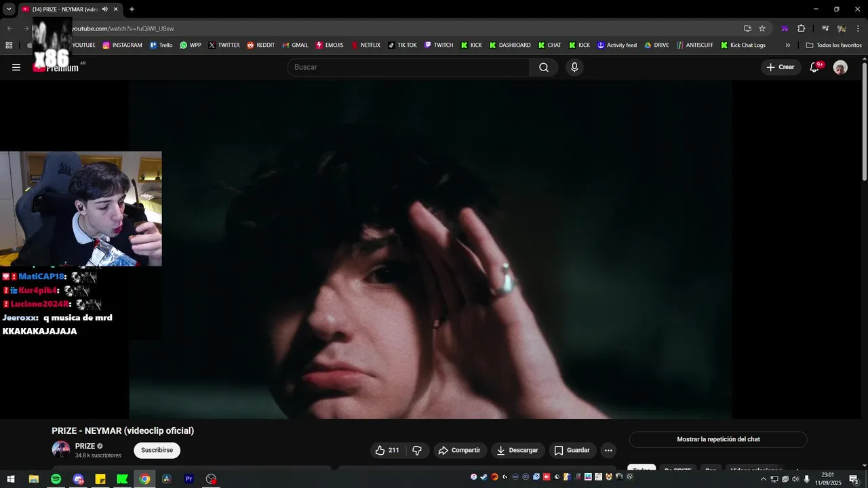Screen dimensions: 868x488
Task: Click the PRIZE channel avatar
Action: coord(61,450)
